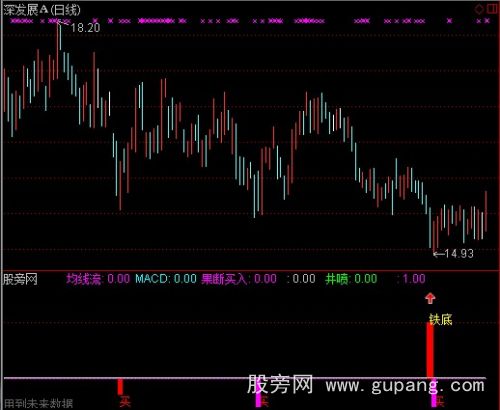This screenshot has height=410, width=500.
Task: Select the tall red 铁底 signal bar
Action: [x=430, y=351]
